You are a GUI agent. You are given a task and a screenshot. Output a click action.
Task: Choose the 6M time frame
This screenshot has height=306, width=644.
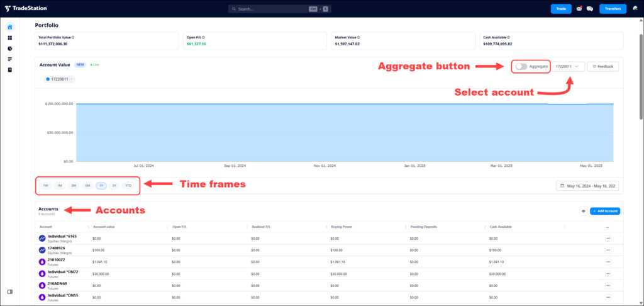click(x=87, y=186)
